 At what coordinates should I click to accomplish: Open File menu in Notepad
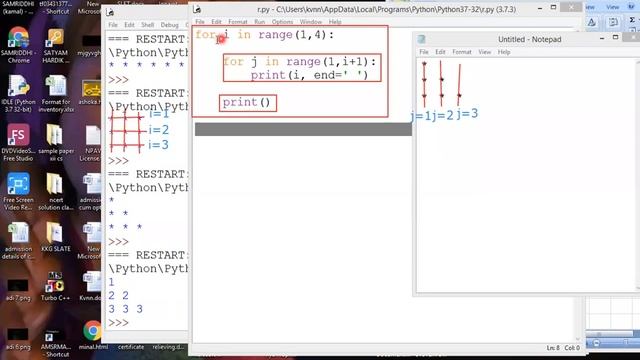[424, 52]
